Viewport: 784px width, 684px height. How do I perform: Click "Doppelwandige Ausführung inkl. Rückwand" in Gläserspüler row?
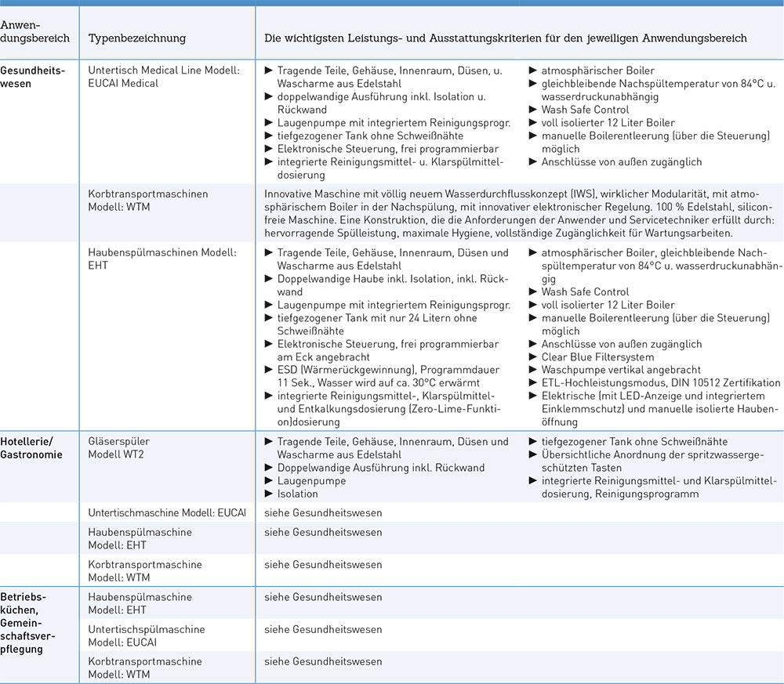tap(381, 468)
